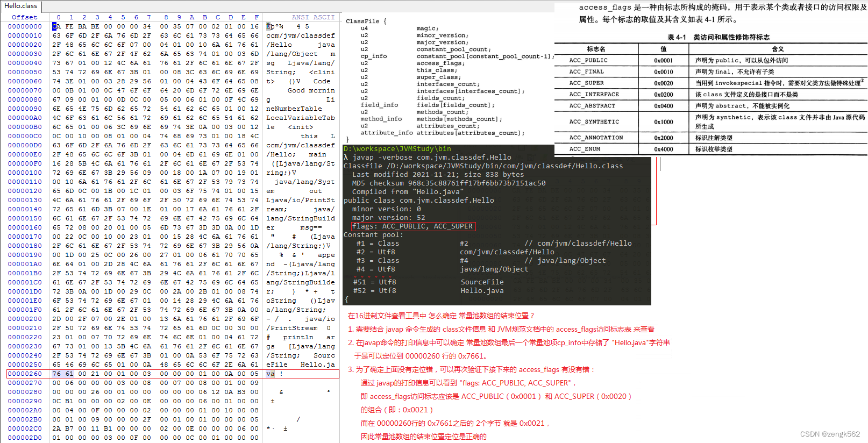868x443 pixels.
Task: Click the 'field_info' type in struct
Action: (x=379, y=105)
